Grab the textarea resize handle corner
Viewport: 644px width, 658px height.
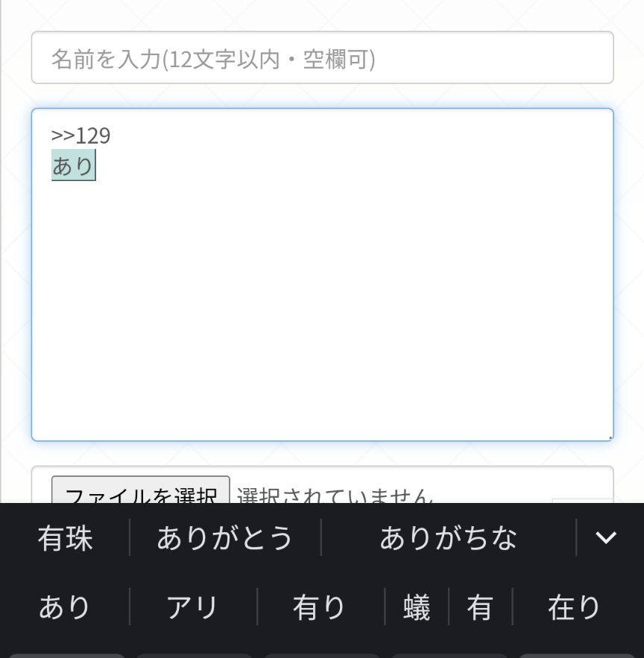pos(610,437)
